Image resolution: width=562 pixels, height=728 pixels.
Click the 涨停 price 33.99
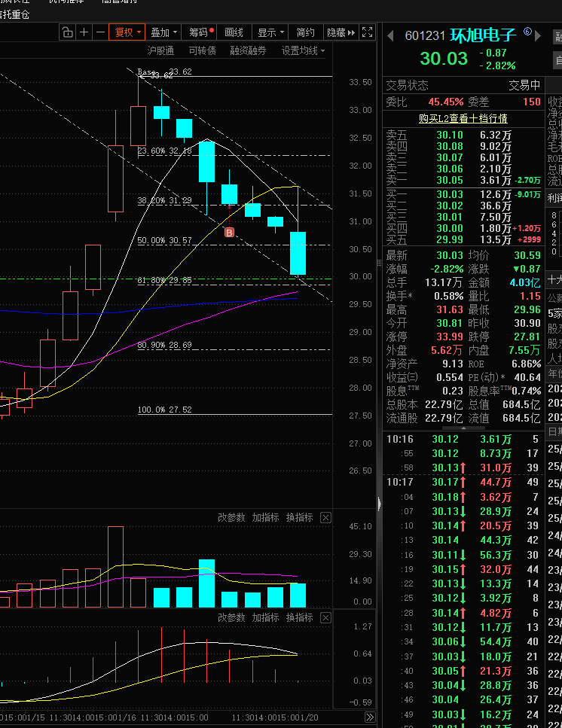point(450,337)
